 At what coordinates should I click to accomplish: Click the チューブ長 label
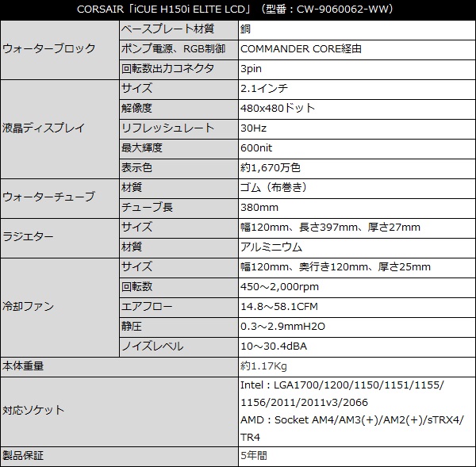[x=147, y=207]
